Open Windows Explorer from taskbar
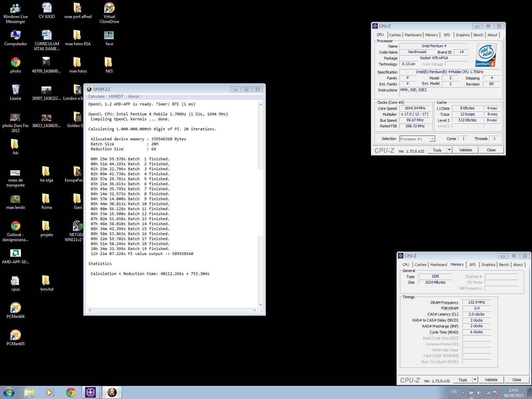532x399 pixels. pos(30,393)
